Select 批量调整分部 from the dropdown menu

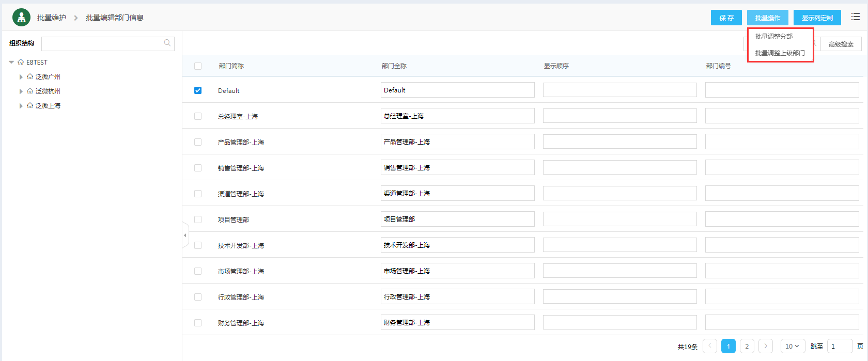click(773, 37)
